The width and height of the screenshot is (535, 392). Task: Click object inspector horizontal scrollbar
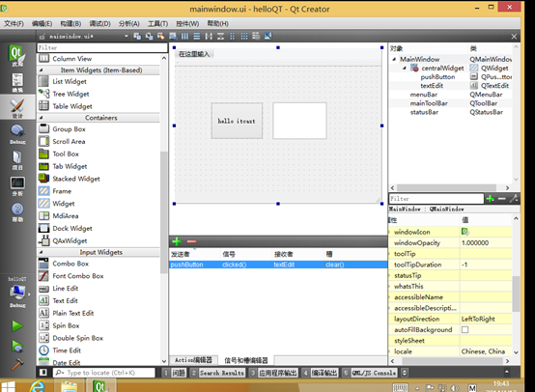pyautogui.click(x=446, y=187)
